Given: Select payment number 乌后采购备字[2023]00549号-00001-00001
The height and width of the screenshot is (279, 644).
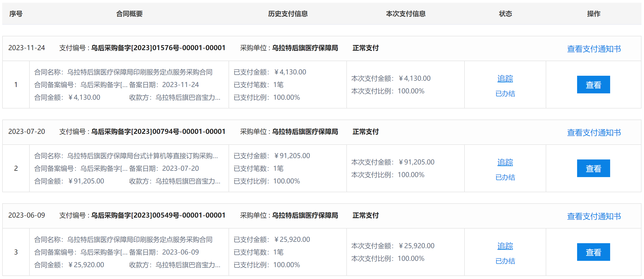Looking at the screenshot, I should point(158,215).
